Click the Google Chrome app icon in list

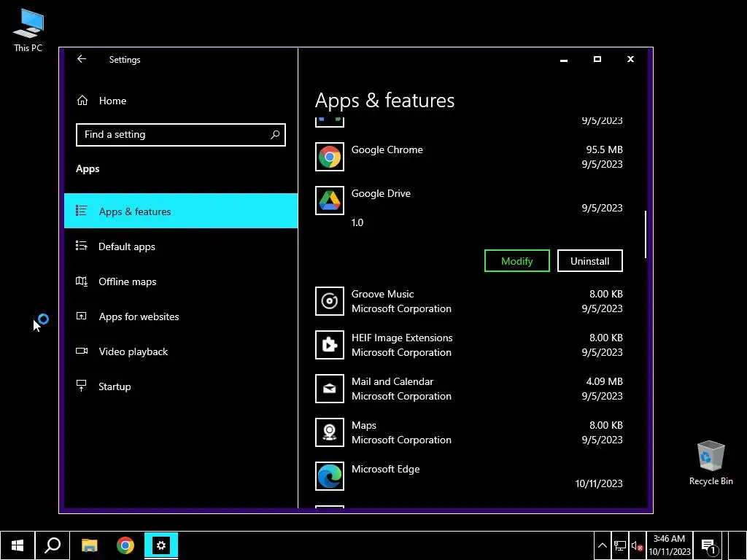329,157
